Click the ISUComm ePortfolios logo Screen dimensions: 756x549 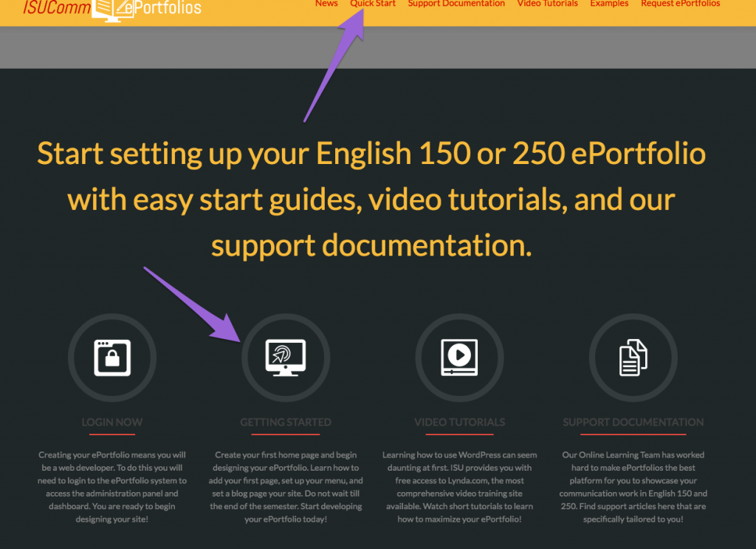coord(112,8)
